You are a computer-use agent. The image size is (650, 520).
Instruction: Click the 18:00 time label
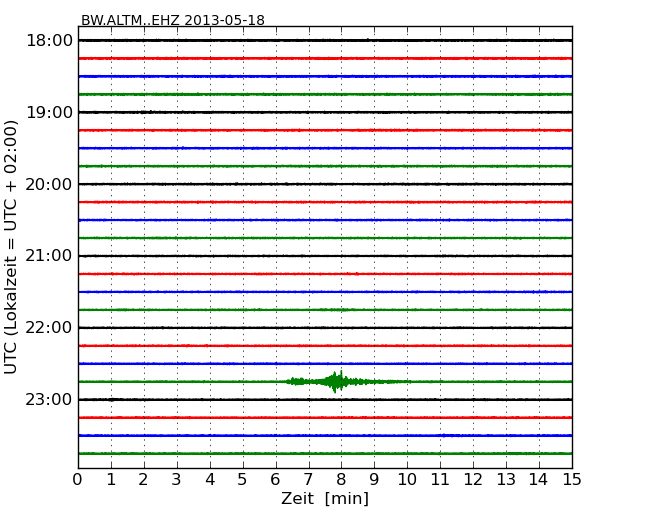[x=49, y=41]
